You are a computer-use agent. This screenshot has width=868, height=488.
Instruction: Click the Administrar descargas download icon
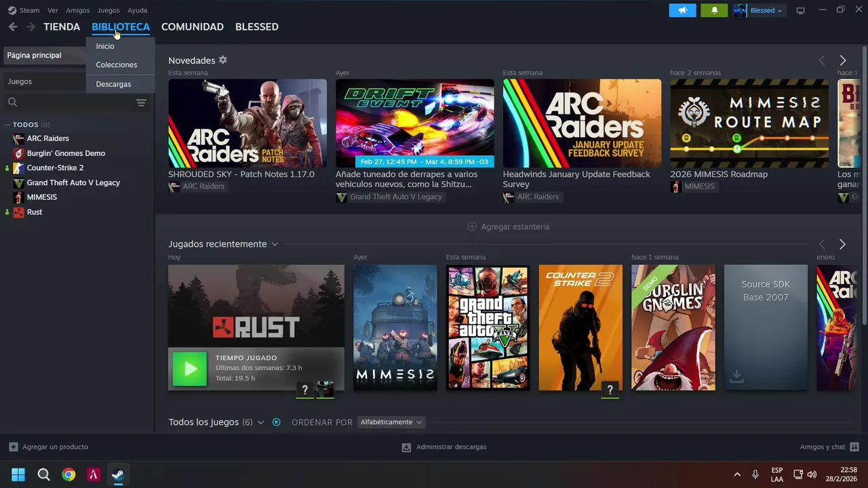coord(406,447)
